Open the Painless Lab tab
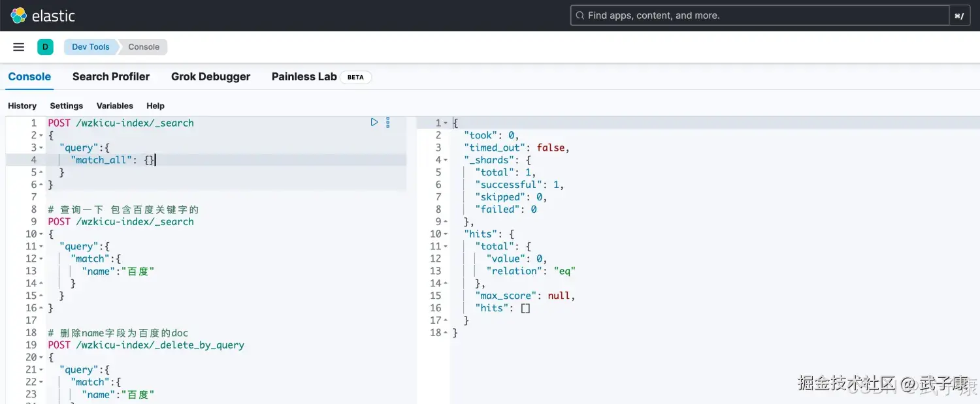Screen dimensions: 980x404 tap(304, 77)
